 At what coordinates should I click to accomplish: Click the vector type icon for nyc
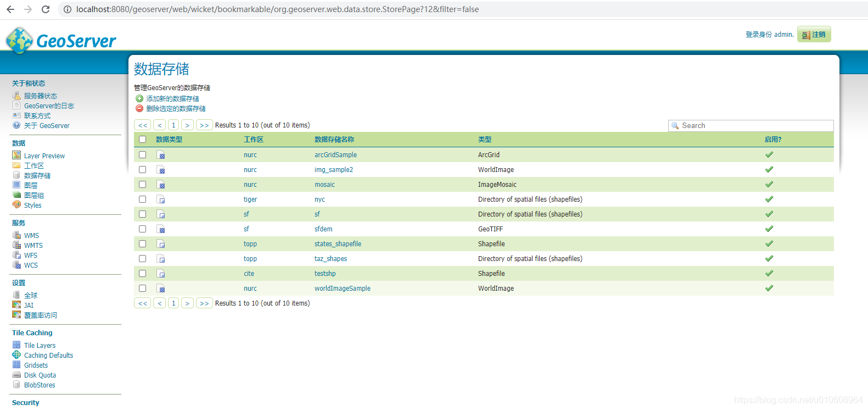tap(160, 200)
